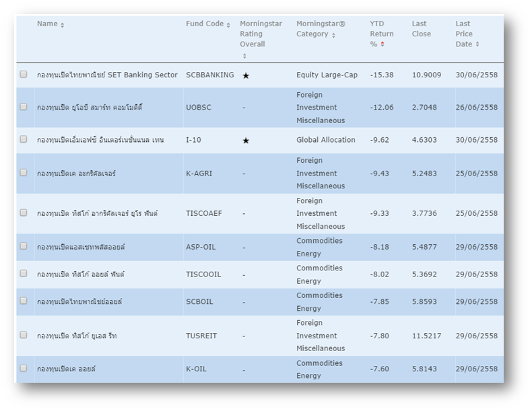Open fund name link for TUSREIT
532x411 pixels.
click(x=77, y=336)
